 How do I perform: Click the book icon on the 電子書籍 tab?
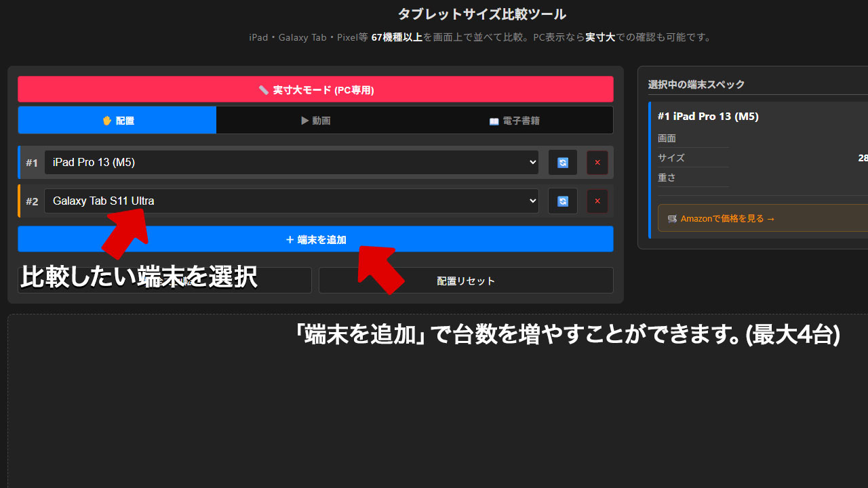493,120
